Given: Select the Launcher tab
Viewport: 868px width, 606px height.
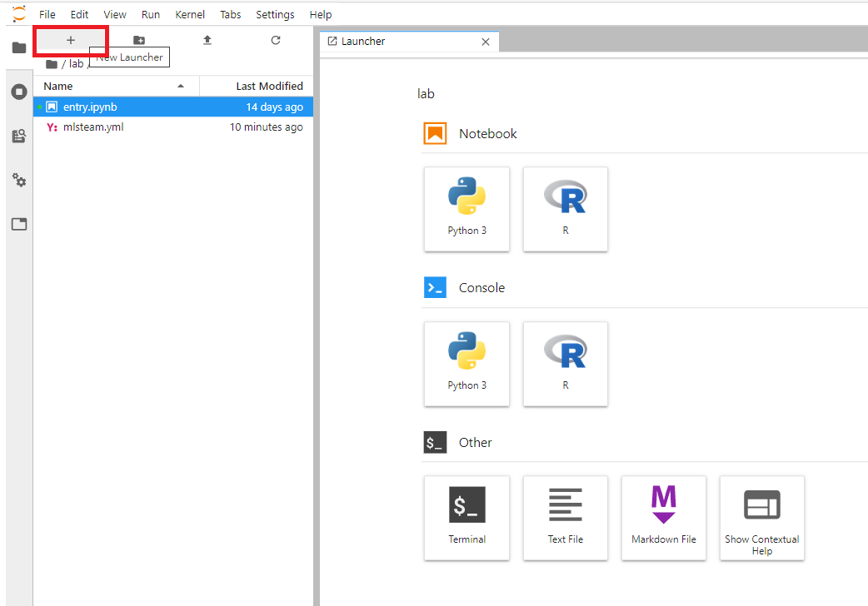Looking at the screenshot, I should pos(409,42).
